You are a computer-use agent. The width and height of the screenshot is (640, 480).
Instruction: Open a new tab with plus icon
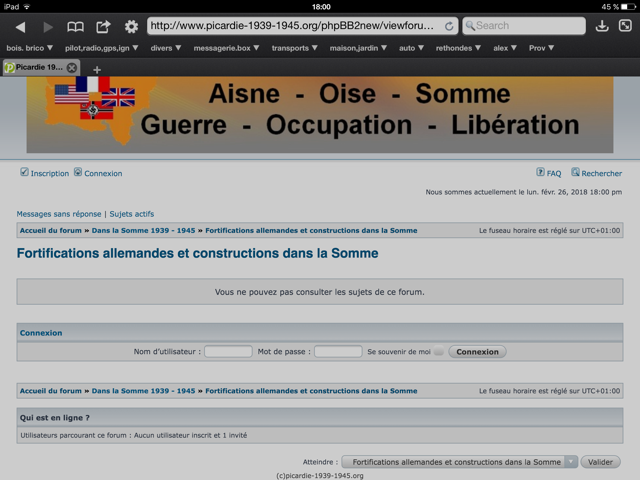click(97, 70)
